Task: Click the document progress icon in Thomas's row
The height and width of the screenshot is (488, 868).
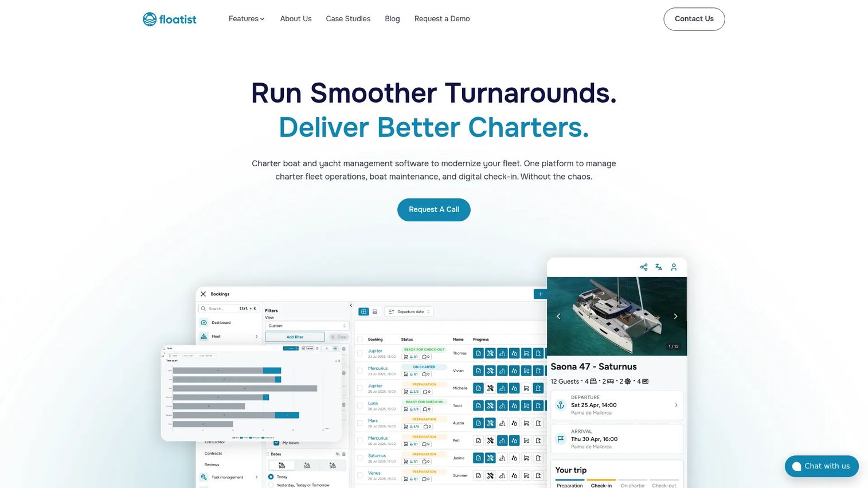Action: [478, 353]
